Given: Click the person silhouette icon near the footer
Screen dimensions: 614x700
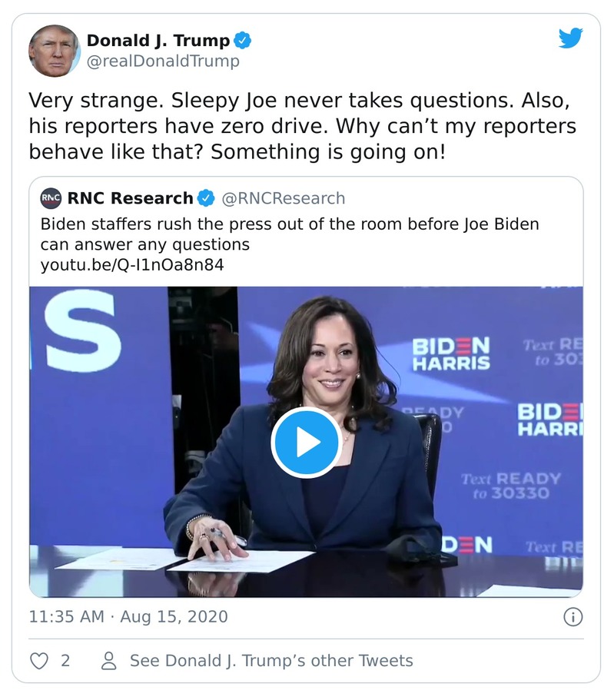Looking at the screenshot, I should point(111,659).
